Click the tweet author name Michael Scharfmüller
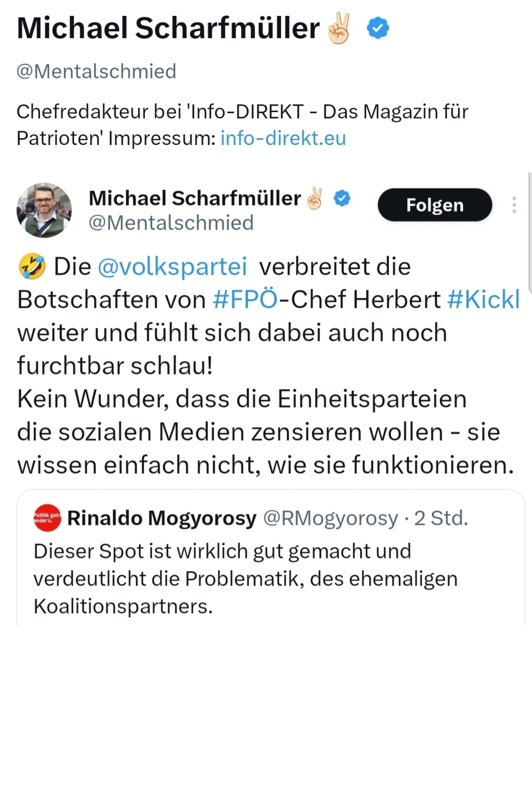Screen dimensions: 532x798 195,198
